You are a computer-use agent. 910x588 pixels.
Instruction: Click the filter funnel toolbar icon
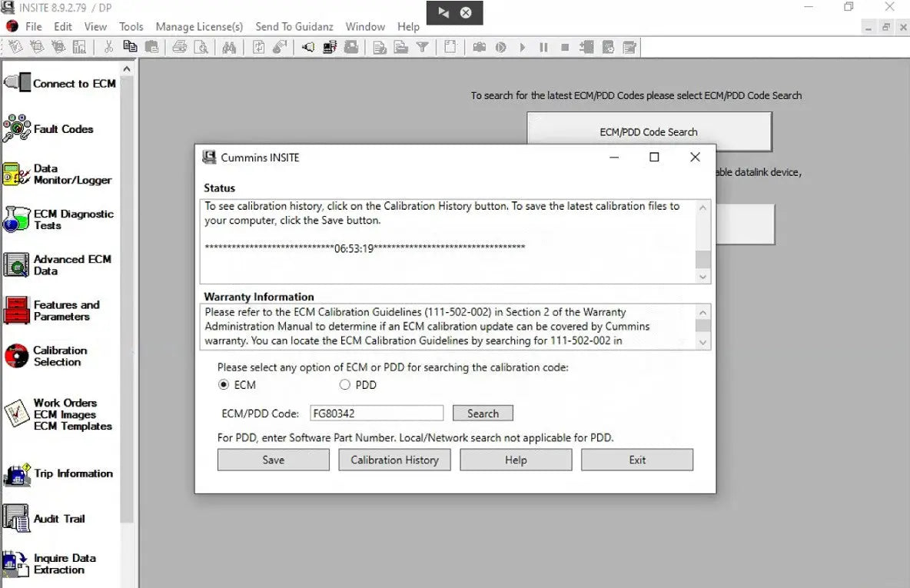tap(422, 48)
